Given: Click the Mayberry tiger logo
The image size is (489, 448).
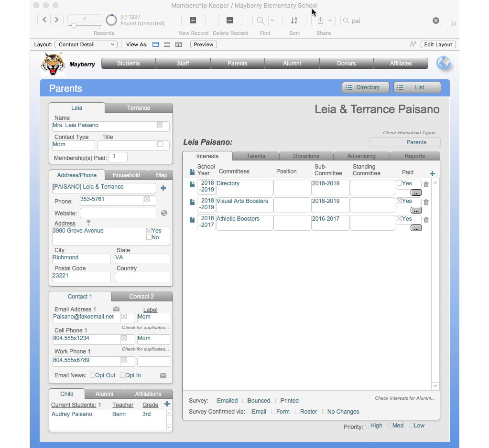Looking at the screenshot, I should 53,64.
